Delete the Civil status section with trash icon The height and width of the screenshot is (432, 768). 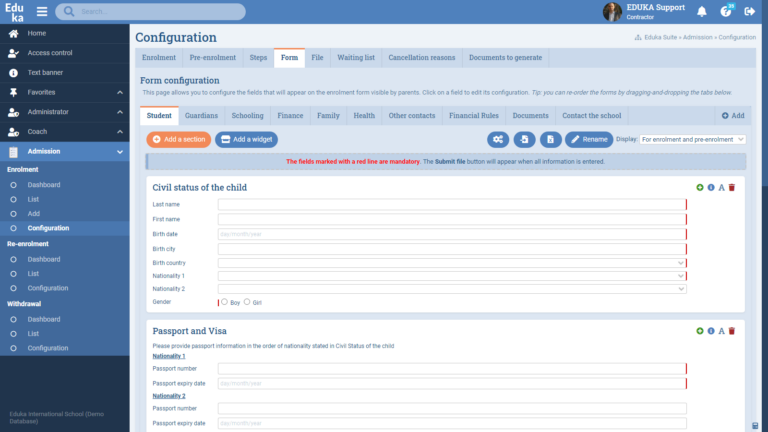click(x=732, y=187)
